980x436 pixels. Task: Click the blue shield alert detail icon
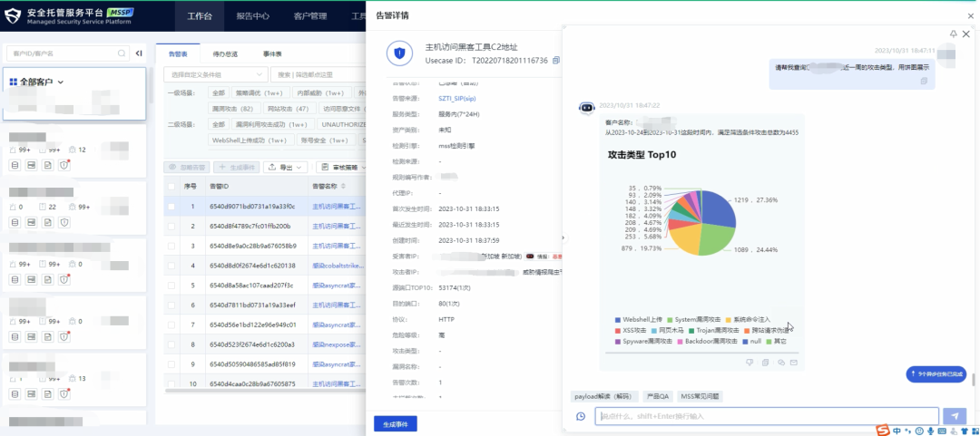pos(399,53)
